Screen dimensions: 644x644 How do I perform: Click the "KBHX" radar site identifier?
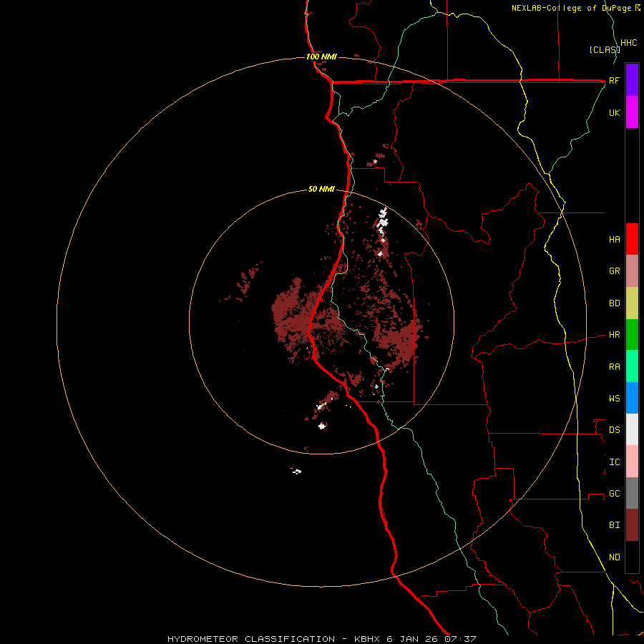coord(368,639)
